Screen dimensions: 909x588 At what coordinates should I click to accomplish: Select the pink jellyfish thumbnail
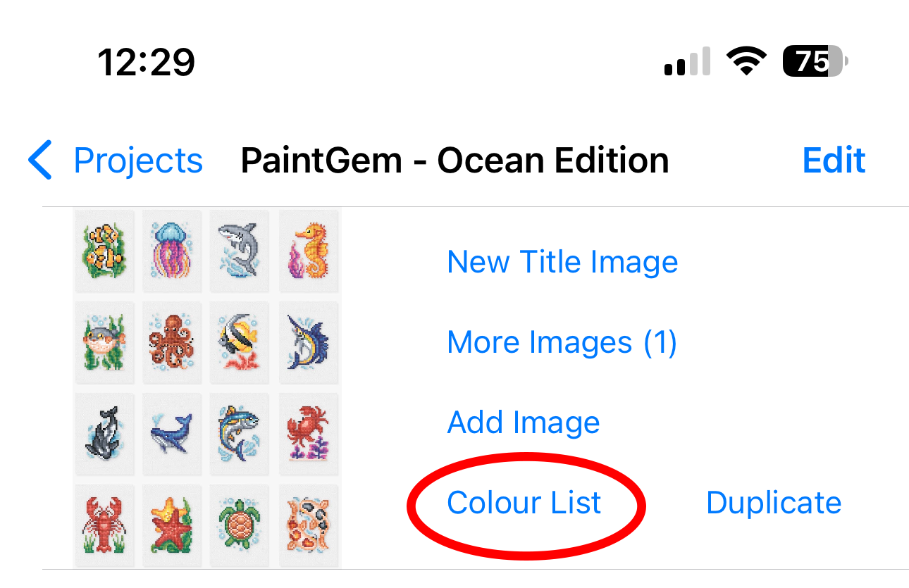pos(172,251)
